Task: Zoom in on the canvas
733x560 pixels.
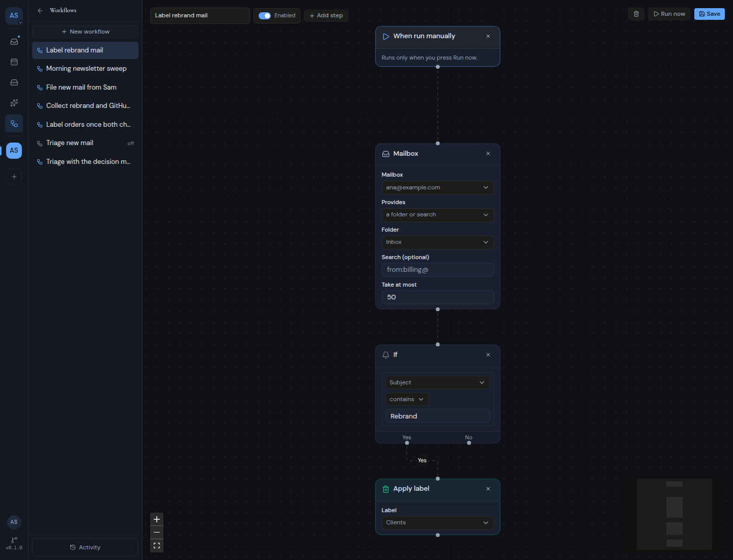Action: pyautogui.click(x=157, y=519)
